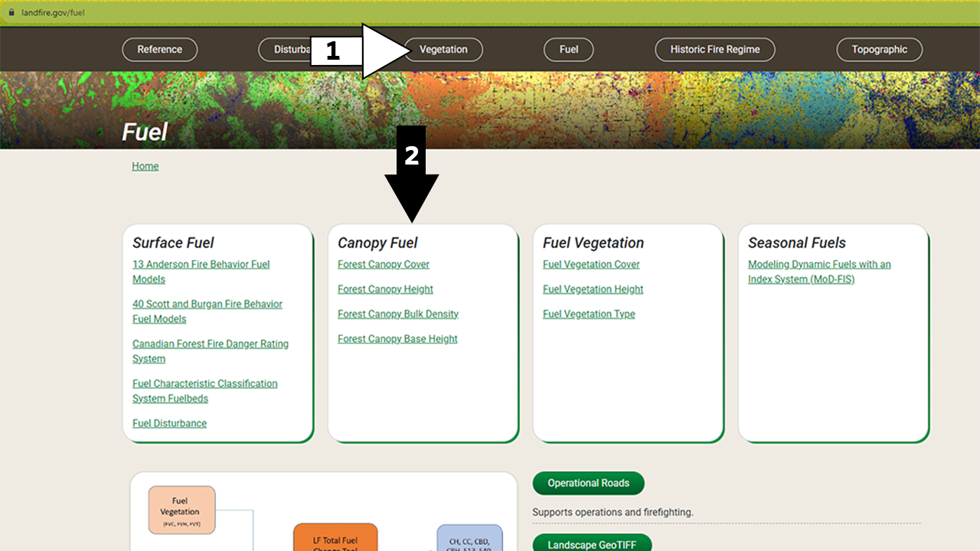The image size is (980, 551).
Task: Click the Operational Roads button
Action: (x=588, y=483)
